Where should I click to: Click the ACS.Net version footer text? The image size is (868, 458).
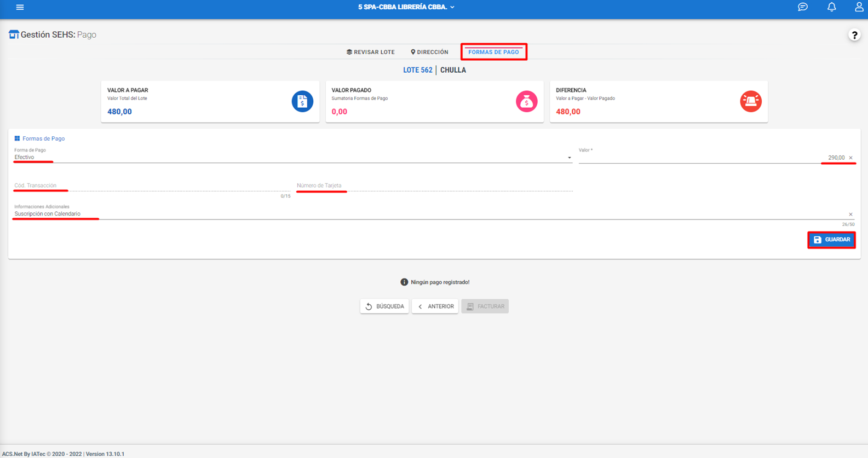coord(63,454)
